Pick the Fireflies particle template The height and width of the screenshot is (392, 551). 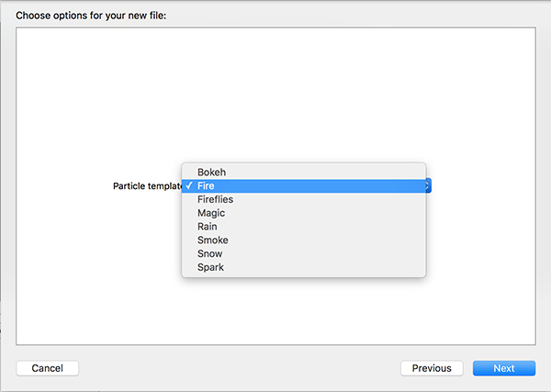tap(304, 199)
